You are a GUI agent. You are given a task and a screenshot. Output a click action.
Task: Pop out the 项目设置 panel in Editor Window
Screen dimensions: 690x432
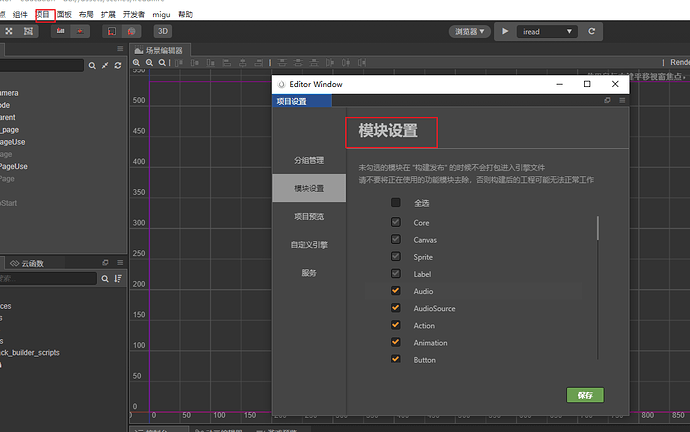tap(607, 100)
